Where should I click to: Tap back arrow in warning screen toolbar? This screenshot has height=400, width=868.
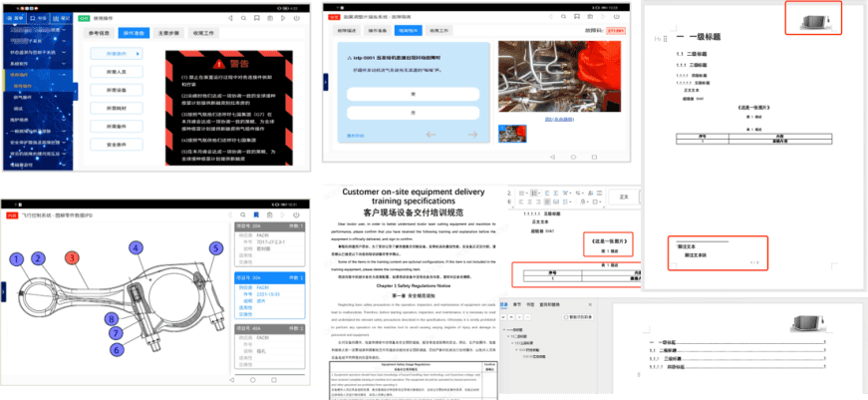[x=230, y=18]
